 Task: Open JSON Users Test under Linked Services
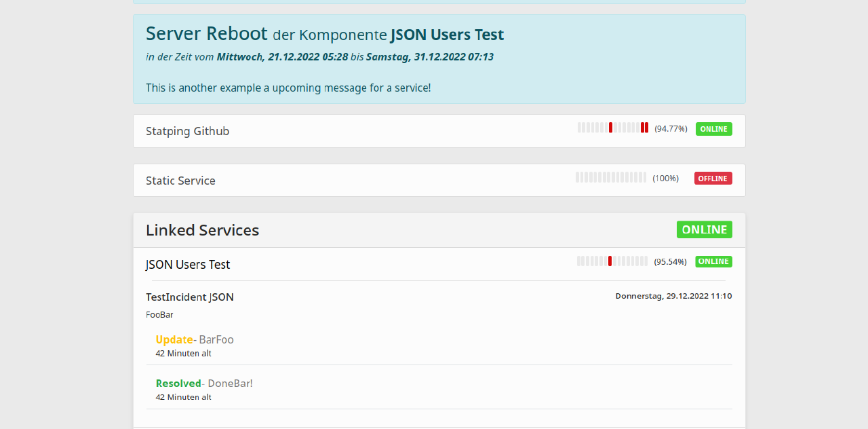(x=188, y=265)
